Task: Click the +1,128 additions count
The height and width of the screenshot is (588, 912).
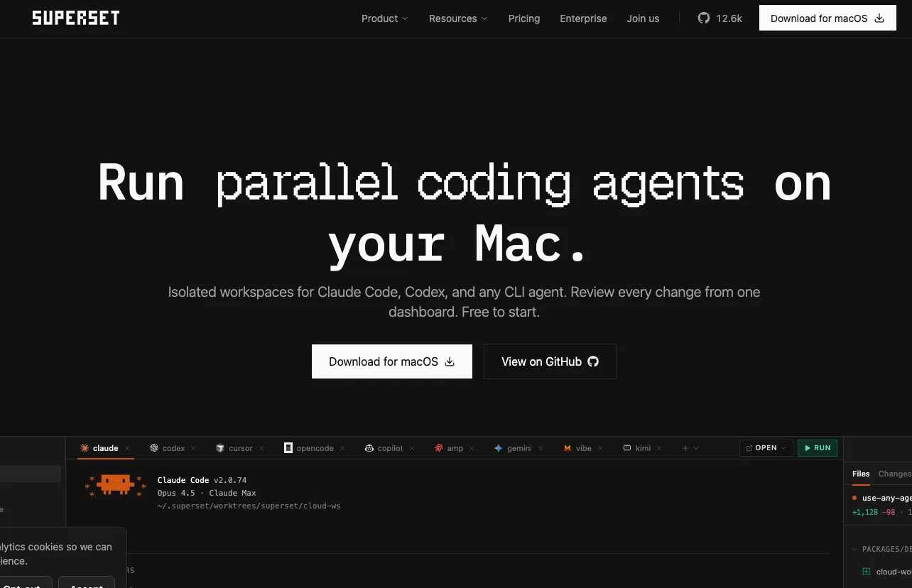Action: [x=865, y=512]
